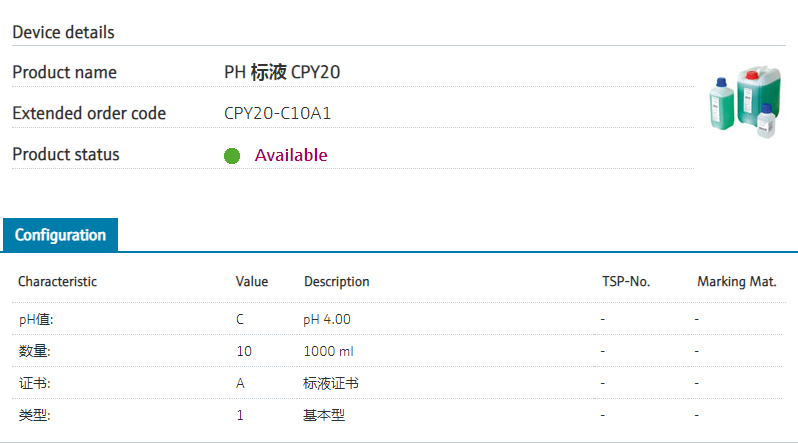798x443 pixels.
Task: Select the 类型 characteristic row label
Action: pyautogui.click(x=34, y=415)
